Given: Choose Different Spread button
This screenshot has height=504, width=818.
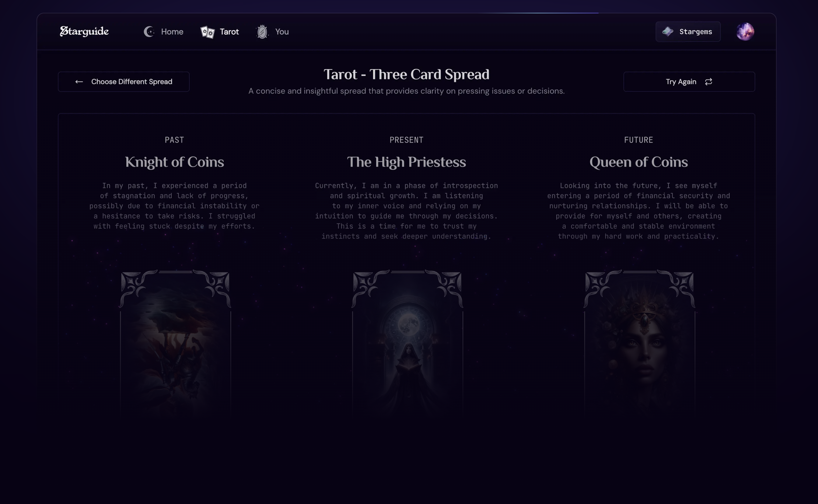Looking at the screenshot, I should 124,82.
